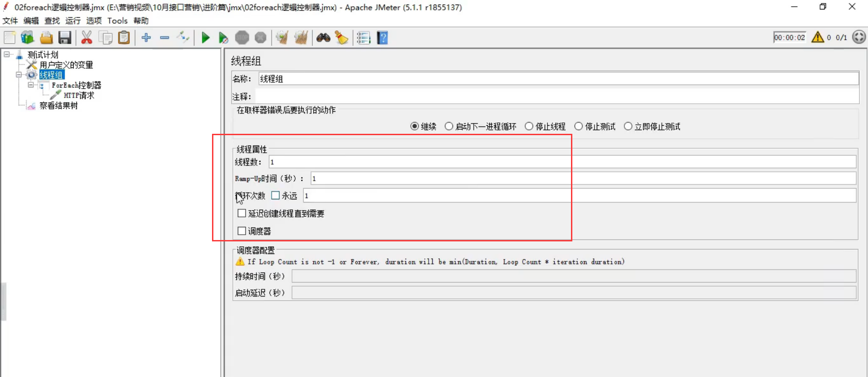This screenshot has height=377, width=868.
Task: Open the 运行 menu
Action: (73, 21)
